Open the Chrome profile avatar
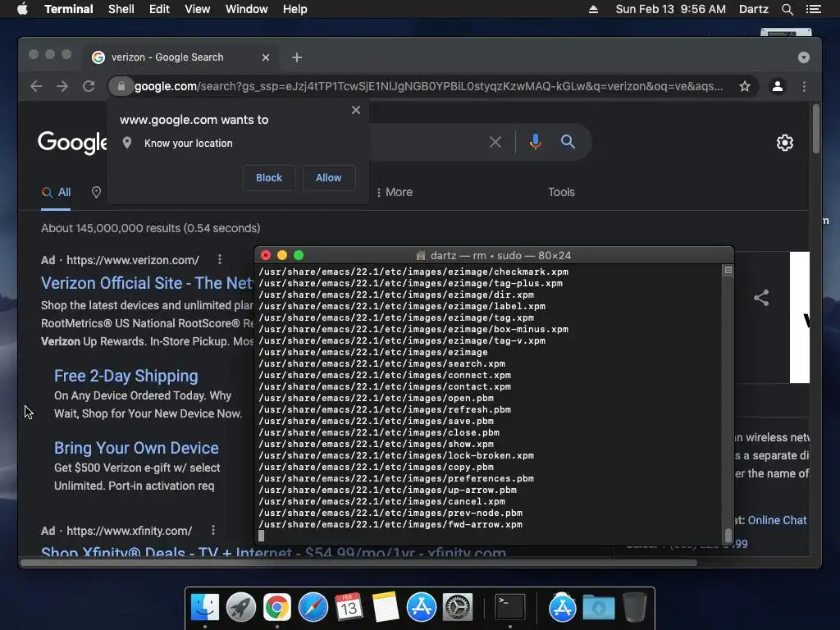This screenshot has width=840, height=630. point(778,86)
